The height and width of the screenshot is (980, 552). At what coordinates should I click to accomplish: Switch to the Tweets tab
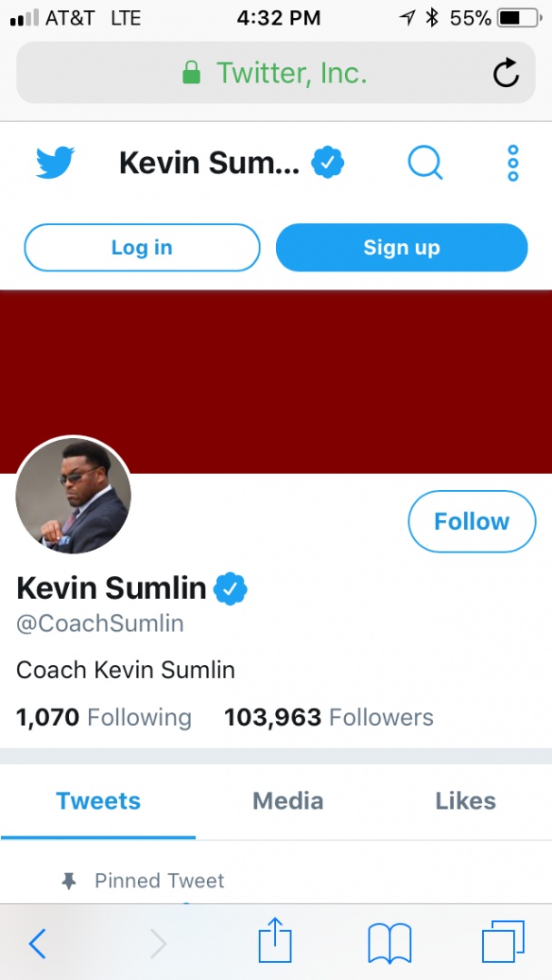click(98, 801)
